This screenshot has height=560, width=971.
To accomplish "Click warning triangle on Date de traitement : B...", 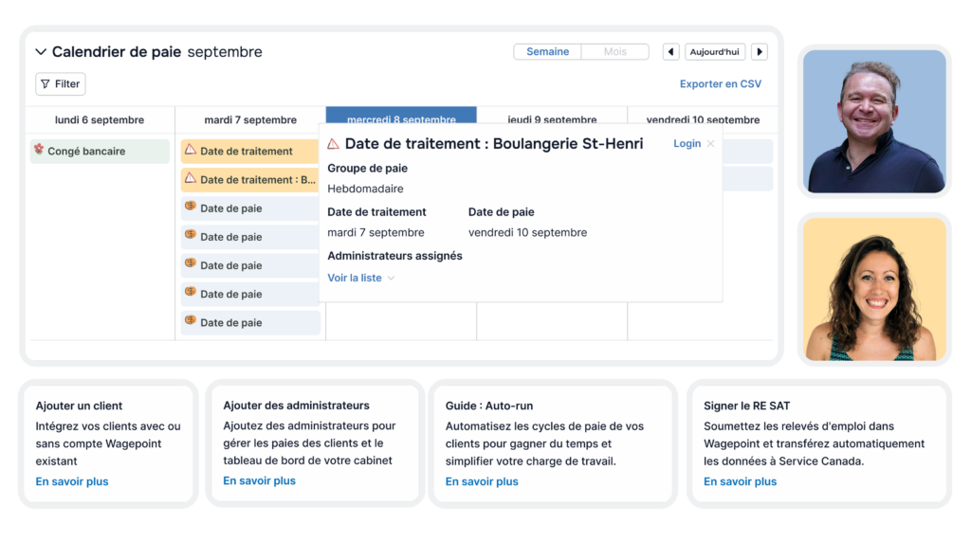I will click(x=190, y=178).
